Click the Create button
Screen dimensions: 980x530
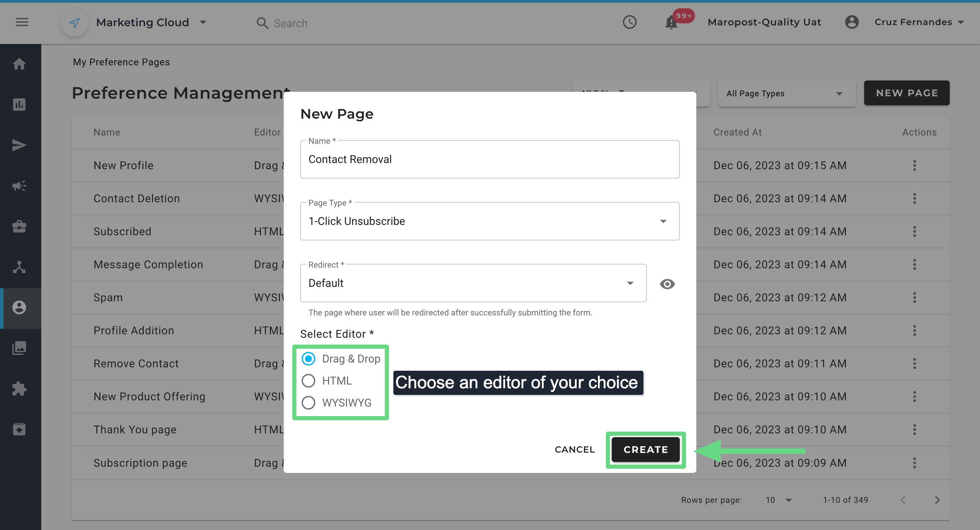point(645,449)
